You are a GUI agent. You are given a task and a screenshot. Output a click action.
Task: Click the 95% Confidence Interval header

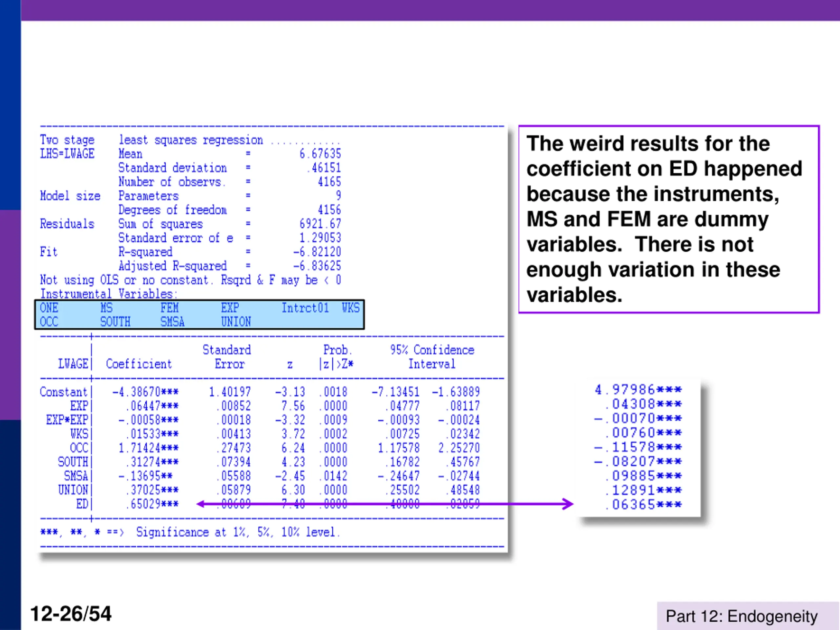432,357
